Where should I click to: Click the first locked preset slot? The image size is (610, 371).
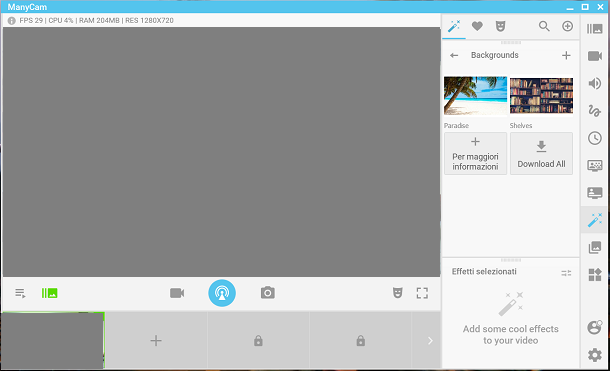258,341
